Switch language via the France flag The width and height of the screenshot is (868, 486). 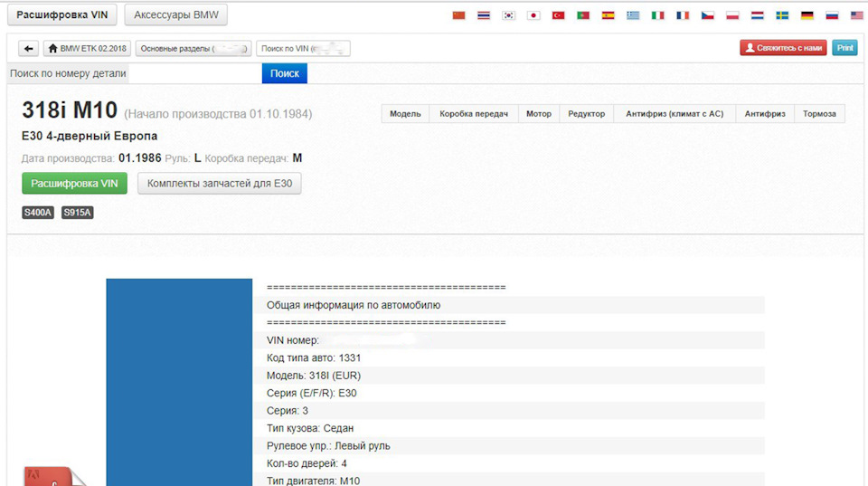683,15
